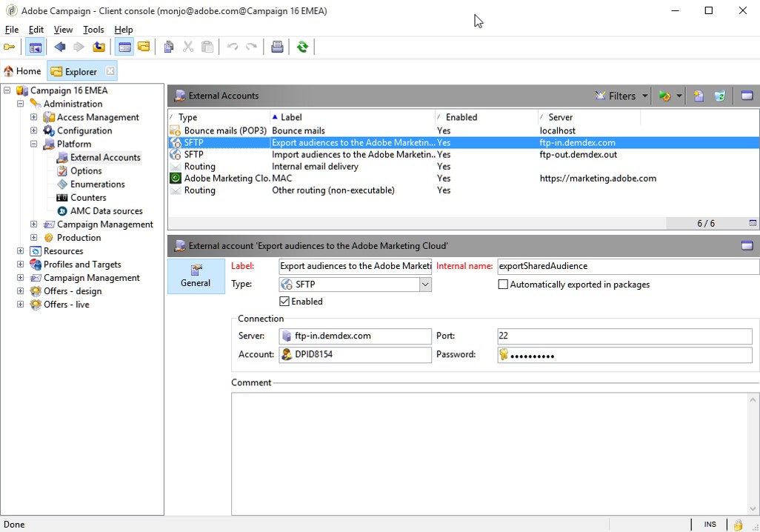The height and width of the screenshot is (532, 760).
Task: Open the View menu
Action: (x=63, y=30)
